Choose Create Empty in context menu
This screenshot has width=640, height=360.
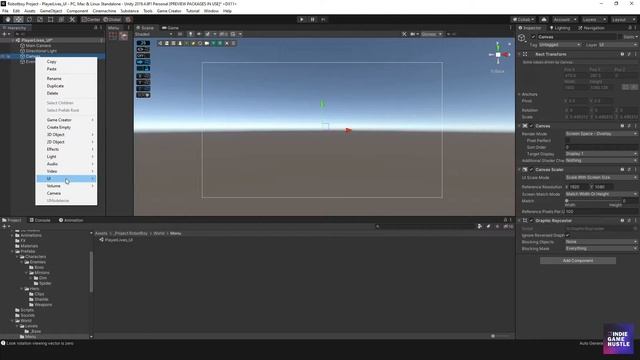(67, 127)
